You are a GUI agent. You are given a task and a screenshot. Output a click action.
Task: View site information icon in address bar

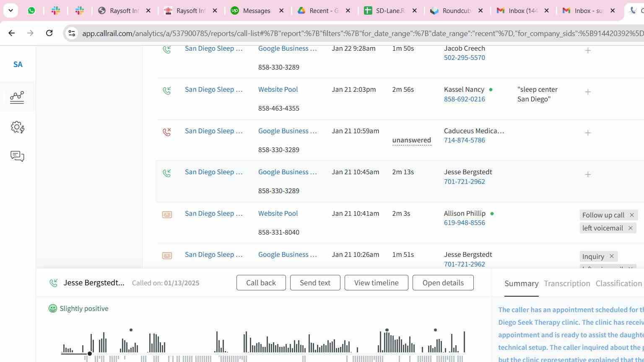pos(72,33)
